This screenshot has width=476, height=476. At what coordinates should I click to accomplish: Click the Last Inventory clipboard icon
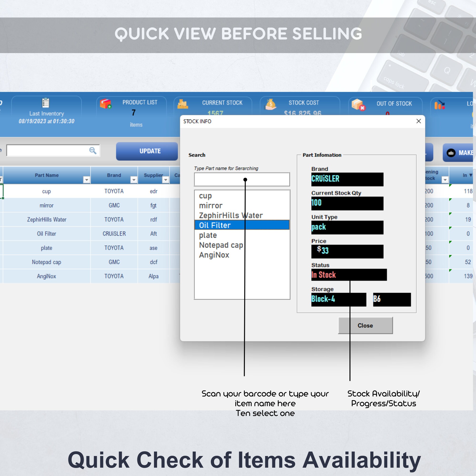point(46,103)
